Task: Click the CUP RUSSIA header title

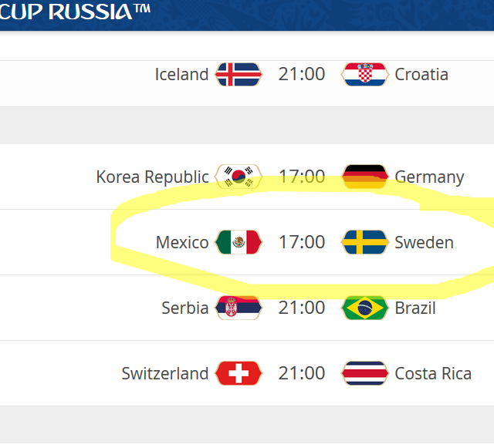Action: click(76, 12)
